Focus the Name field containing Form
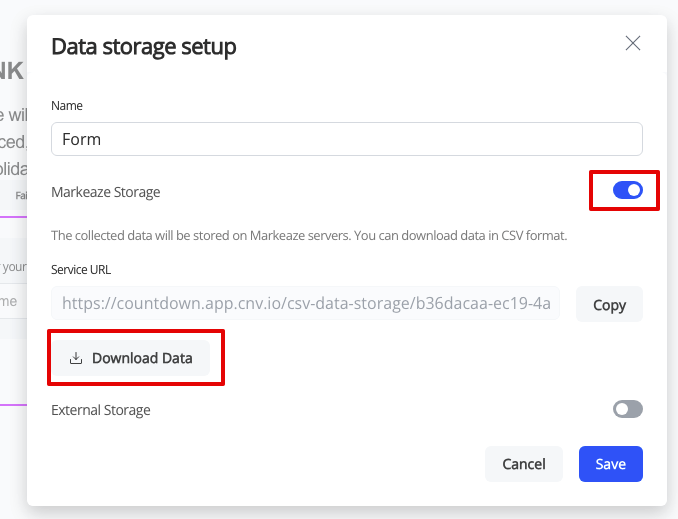Viewport: 678px width, 519px height. coord(347,139)
